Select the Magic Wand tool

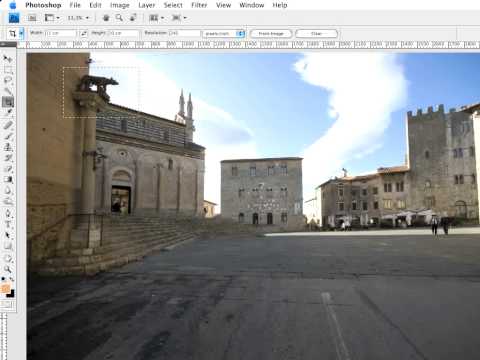(x=8, y=91)
